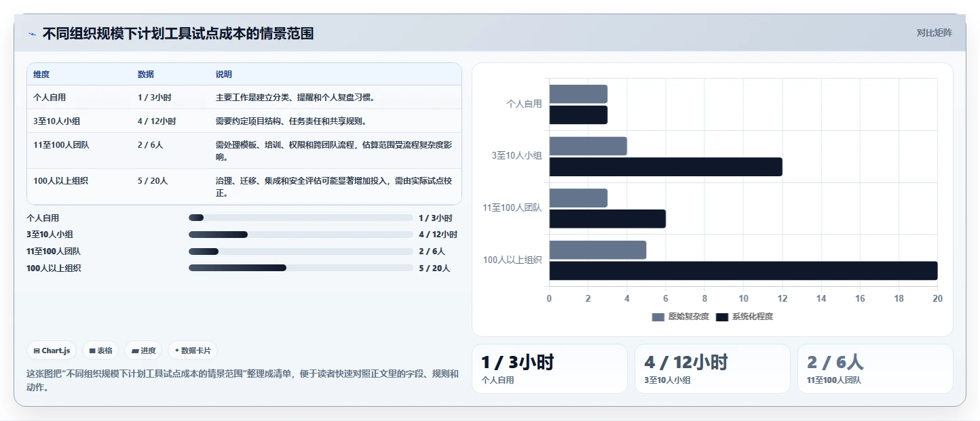Click the 11至100人团队 chart axis label
Viewport: 980px width, 421px height.
click(512, 207)
